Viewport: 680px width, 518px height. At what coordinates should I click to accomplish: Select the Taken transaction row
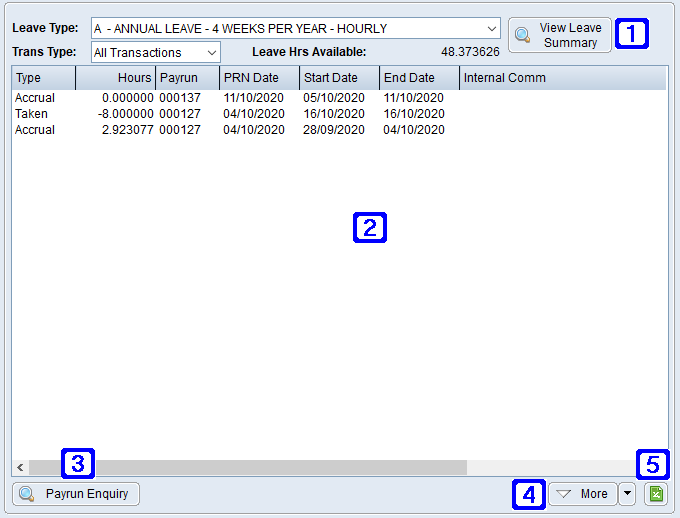[200, 114]
